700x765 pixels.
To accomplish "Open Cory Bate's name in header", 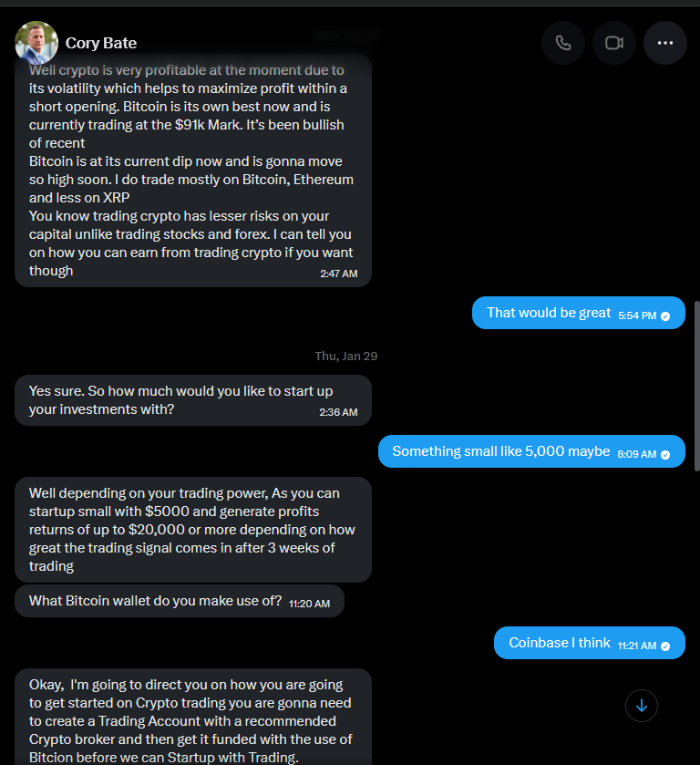I will point(101,43).
